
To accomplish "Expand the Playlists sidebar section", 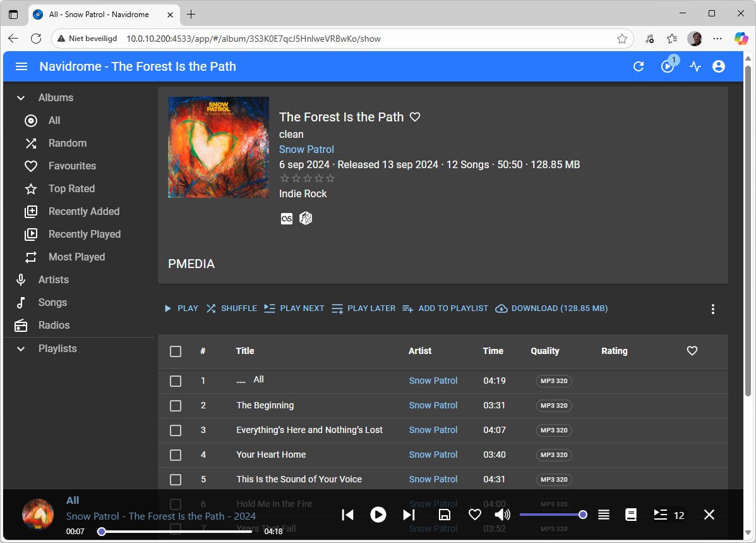I will [21, 349].
